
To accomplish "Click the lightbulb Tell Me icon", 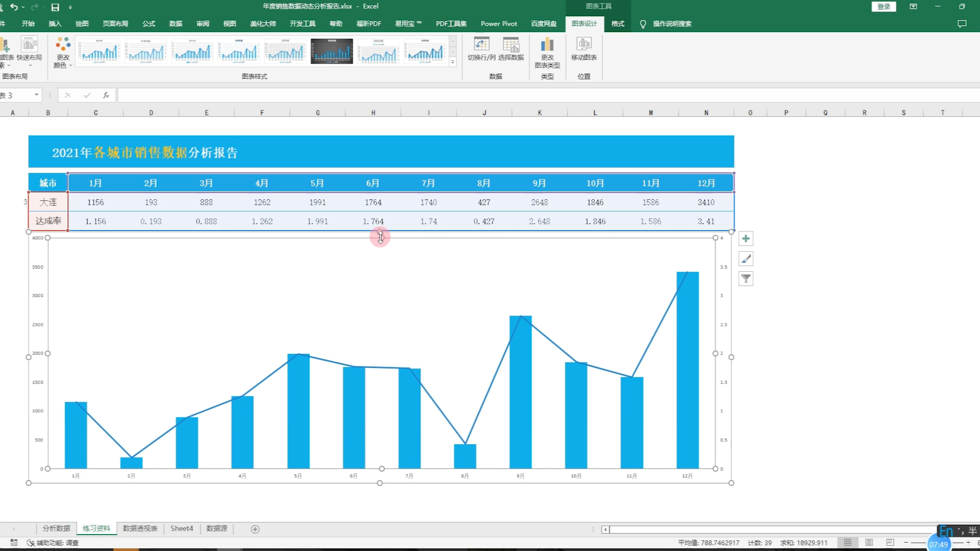I will [643, 24].
